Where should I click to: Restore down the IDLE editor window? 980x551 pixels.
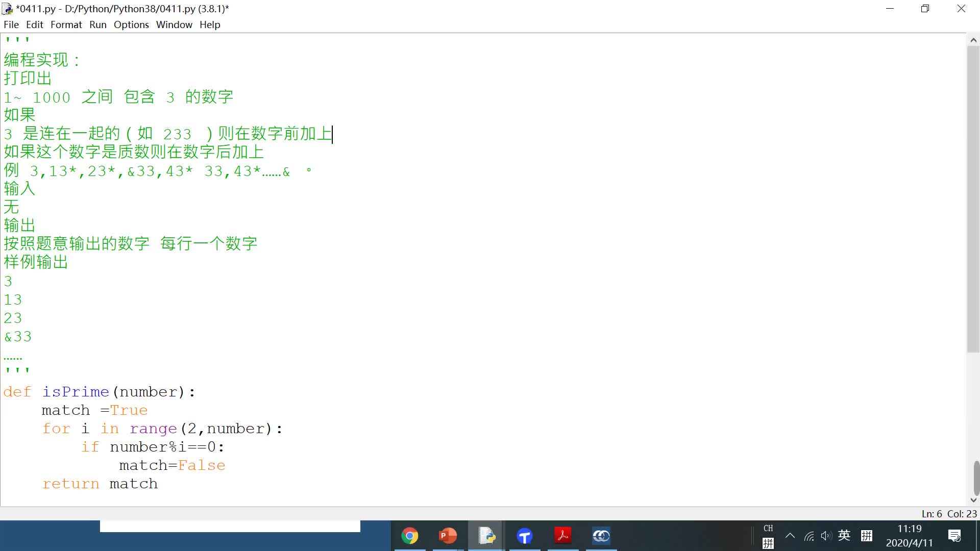coord(925,9)
